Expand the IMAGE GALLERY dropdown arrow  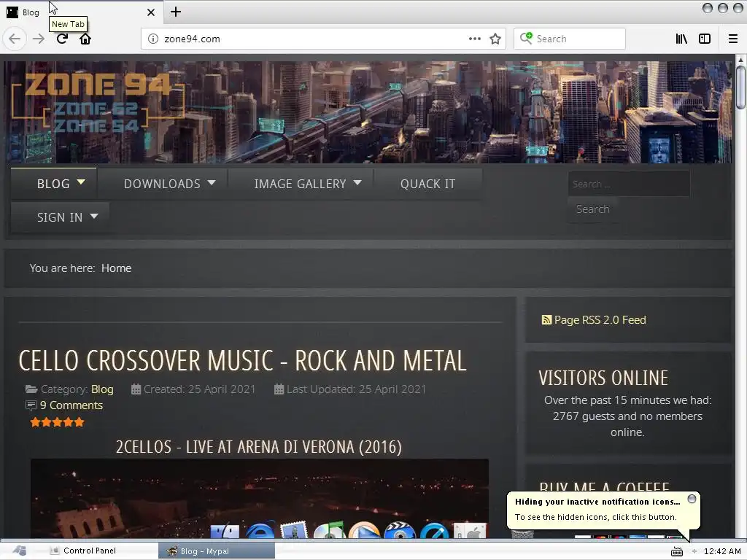pyautogui.click(x=357, y=182)
